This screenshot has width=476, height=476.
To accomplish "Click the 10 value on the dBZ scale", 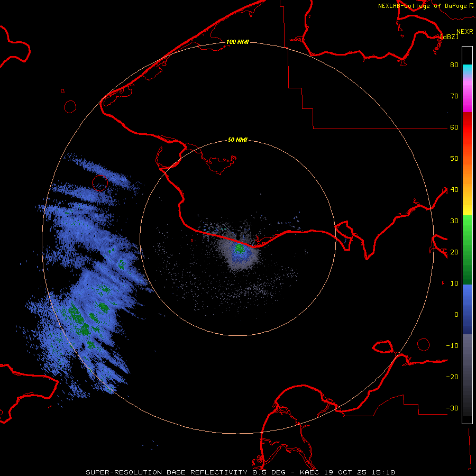I will tap(454, 283).
